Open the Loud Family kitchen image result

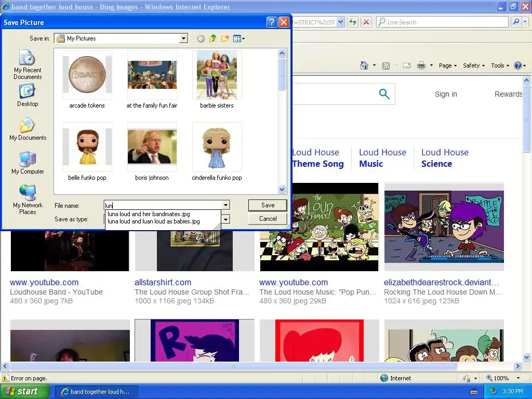319,227
